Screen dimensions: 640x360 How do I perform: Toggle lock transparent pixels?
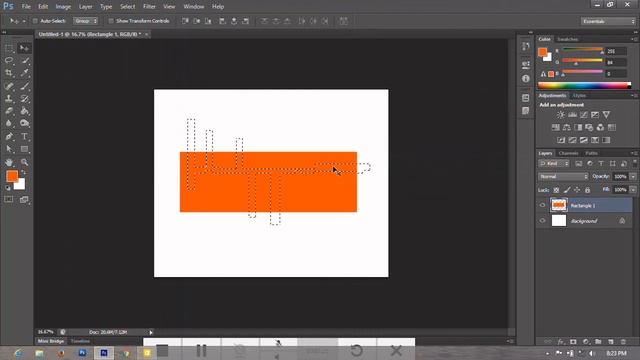coord(556,190)
